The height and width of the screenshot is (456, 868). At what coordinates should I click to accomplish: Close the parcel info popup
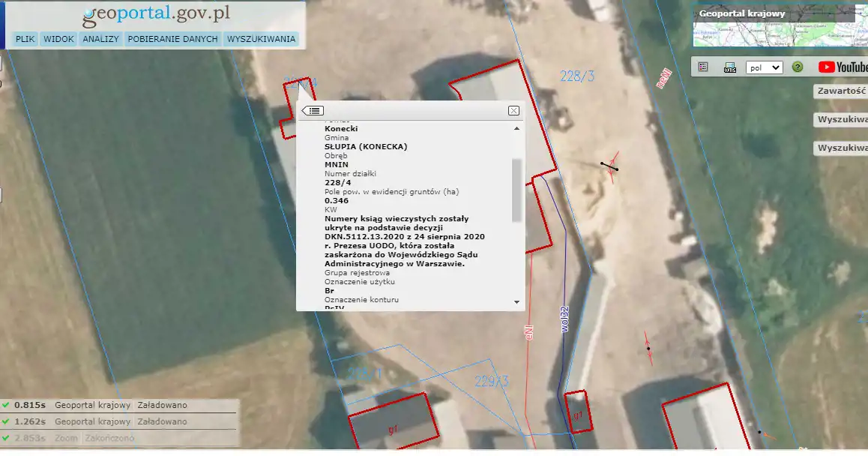[513, 111]
